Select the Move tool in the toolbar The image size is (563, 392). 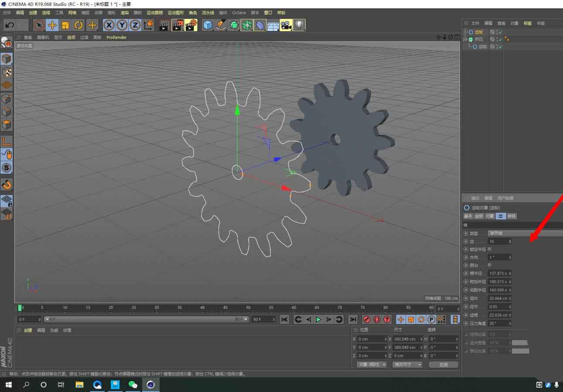pos(52,25)
